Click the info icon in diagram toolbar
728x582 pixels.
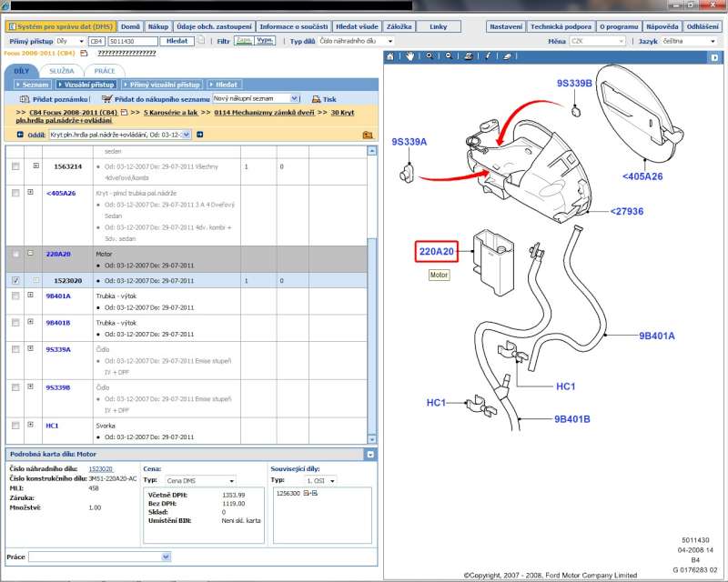[488, 56]
